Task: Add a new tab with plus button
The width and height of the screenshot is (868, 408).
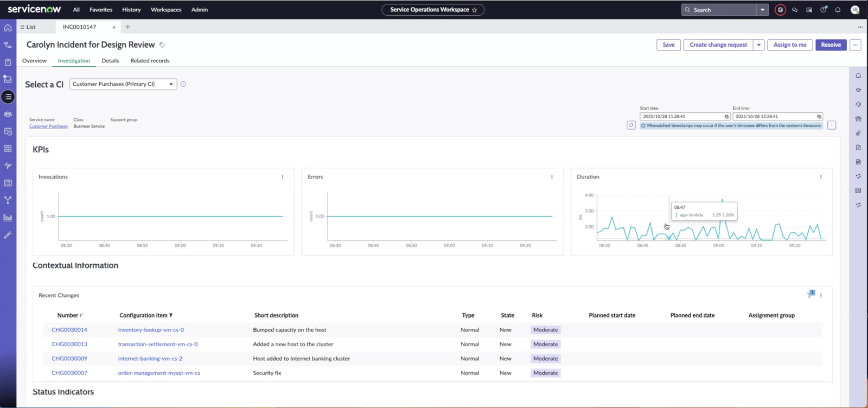Action: pyautogui.click(x=127, y=27)
